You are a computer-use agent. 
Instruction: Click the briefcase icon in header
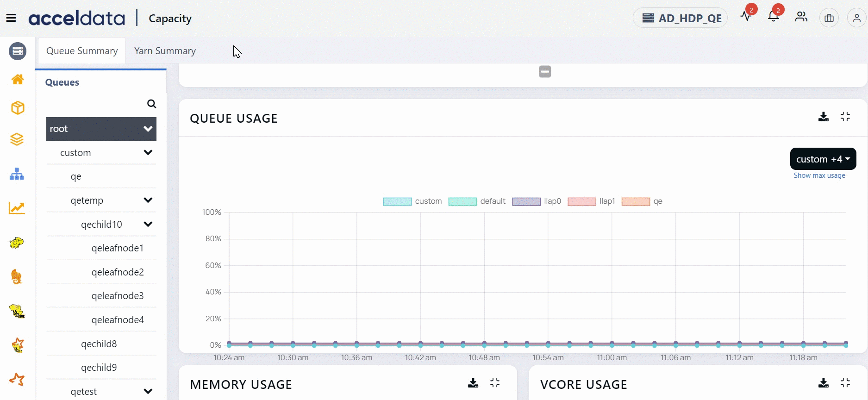(829, 18)
